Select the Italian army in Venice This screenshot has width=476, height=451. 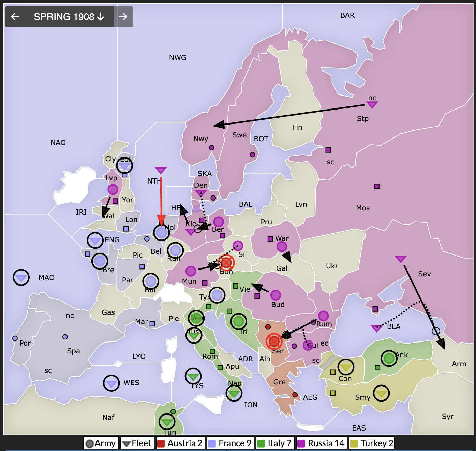[x=196, y=318]
